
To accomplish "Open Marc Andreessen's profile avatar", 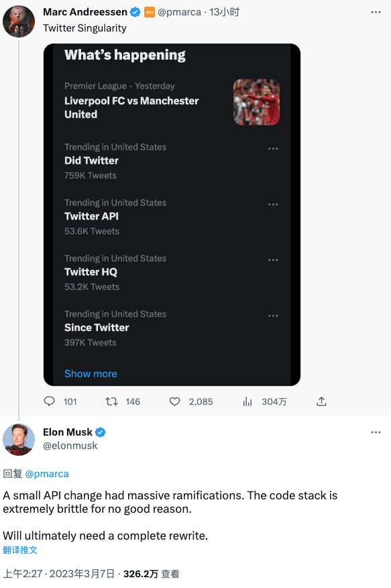I will click(x=19, y=21).
